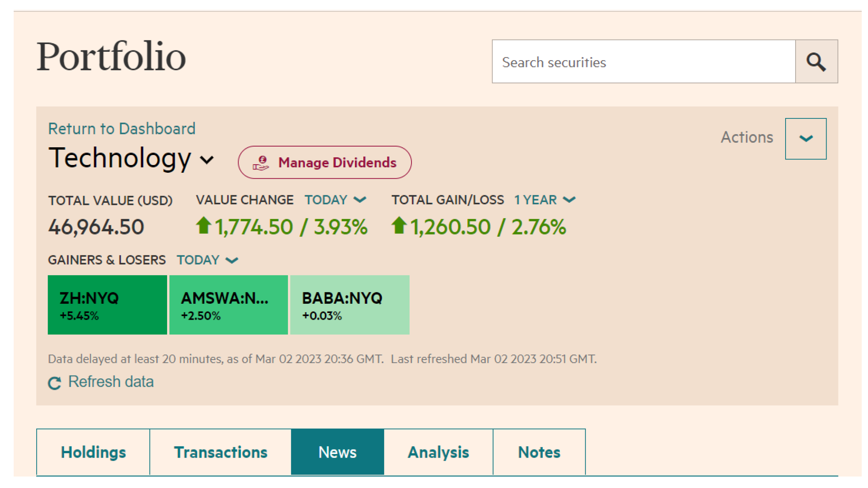Click the Manage Dividends button

coord(324,162)
